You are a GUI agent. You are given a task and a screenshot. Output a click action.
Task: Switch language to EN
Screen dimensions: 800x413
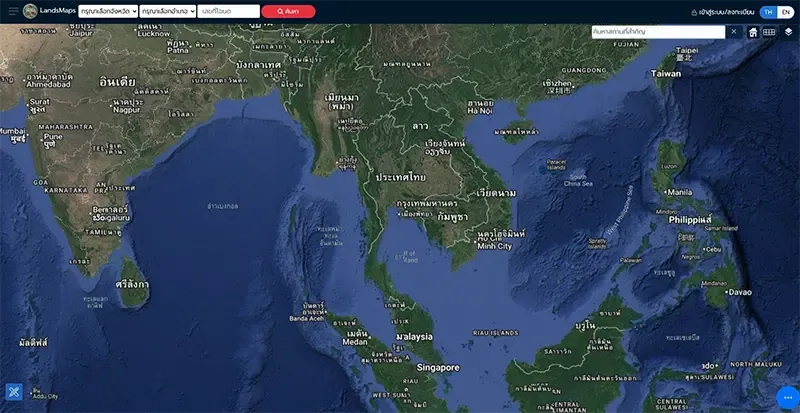point(786,12)
